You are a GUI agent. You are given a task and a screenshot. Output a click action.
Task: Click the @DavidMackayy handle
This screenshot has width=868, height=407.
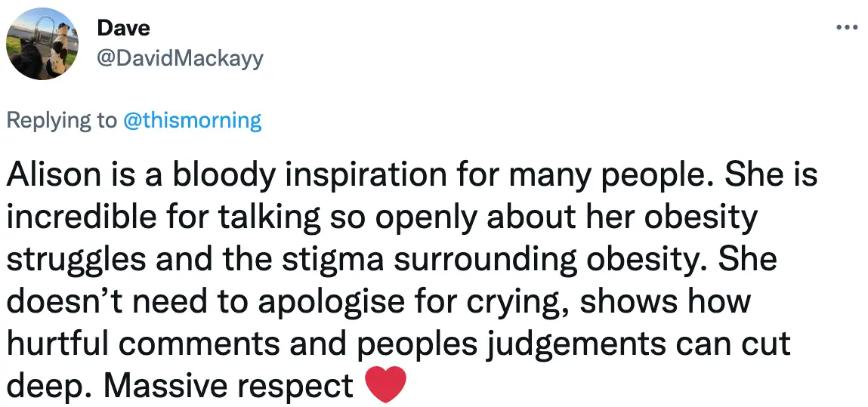pyautogui.click(x=181, y=57)
